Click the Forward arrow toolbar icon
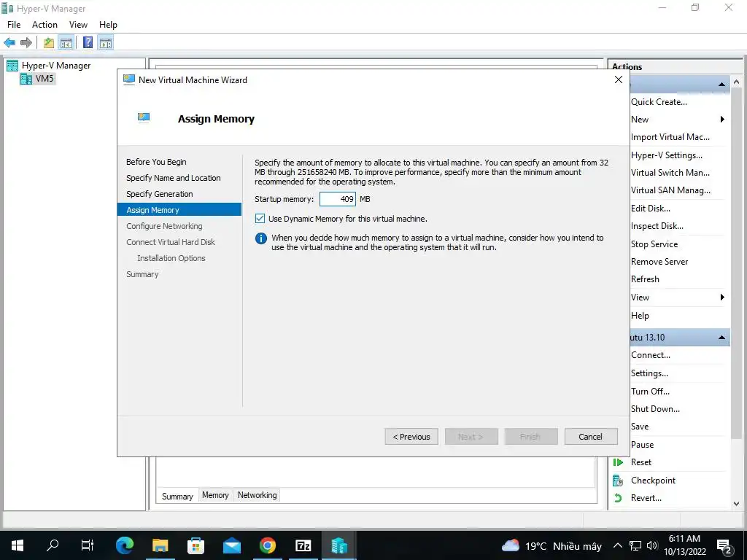This screenshot has height=560, width=747. (26, 43)
